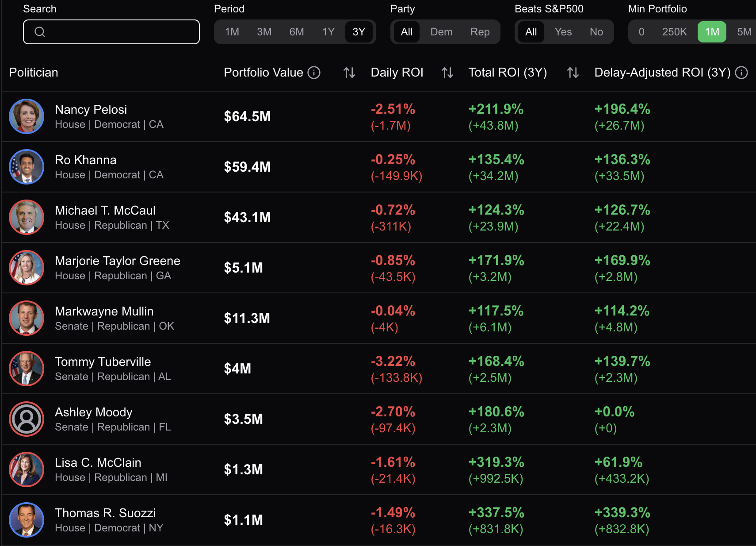Screen dimensions: 756x546
Task: Open Lisa C. McClain's profile photo
Action: (27, 469)
